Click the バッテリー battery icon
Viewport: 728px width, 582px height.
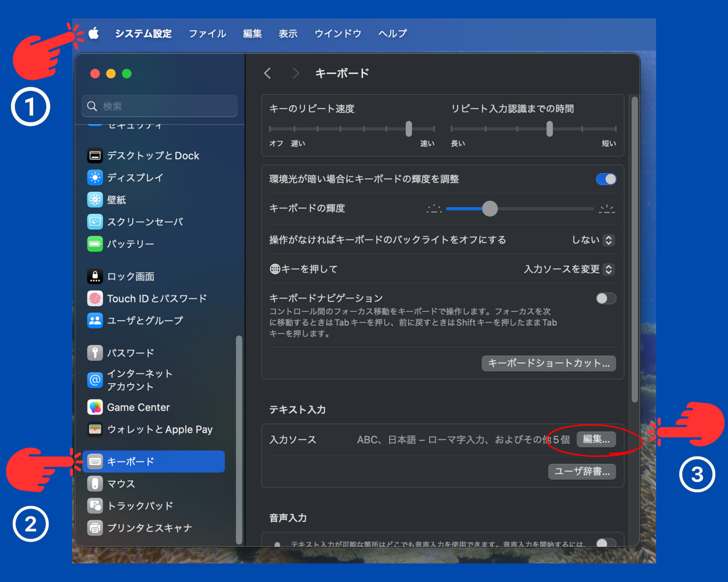point(95,244)
